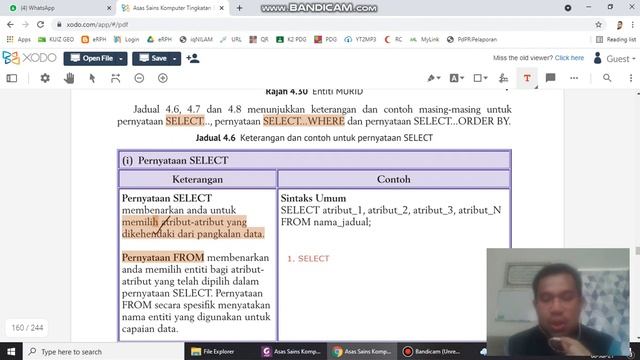Zoom in with the plus icon
This screenshot has width=640, height=360.
(x=163, y=78)
